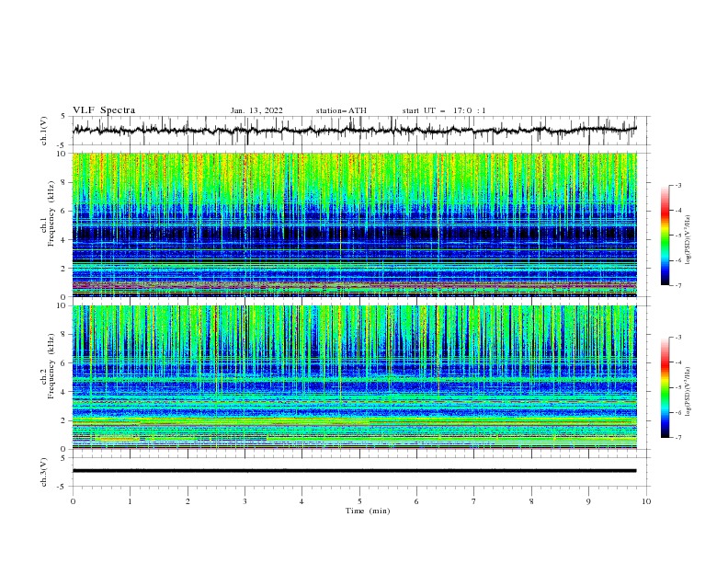Viewport: 728px width, 563px height.
Task: Click the "9" tick label on Time axis
Action: point(588,501)
